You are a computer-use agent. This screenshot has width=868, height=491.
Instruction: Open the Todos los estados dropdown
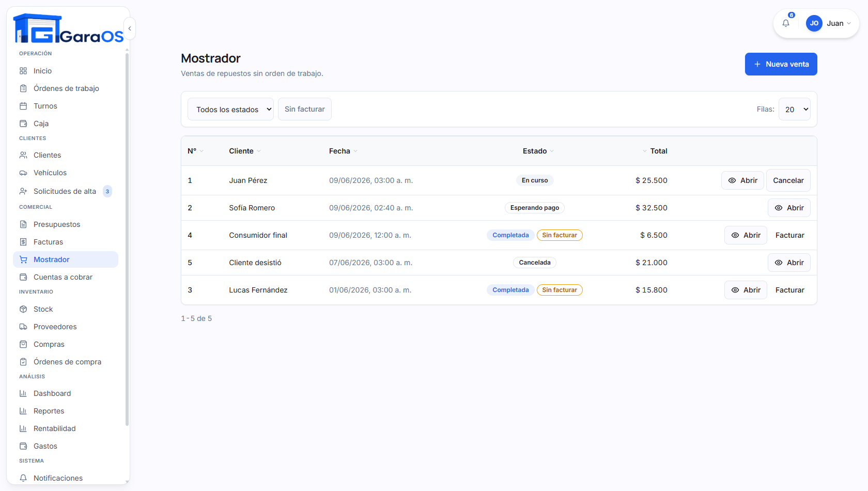(x=230, y=109)
